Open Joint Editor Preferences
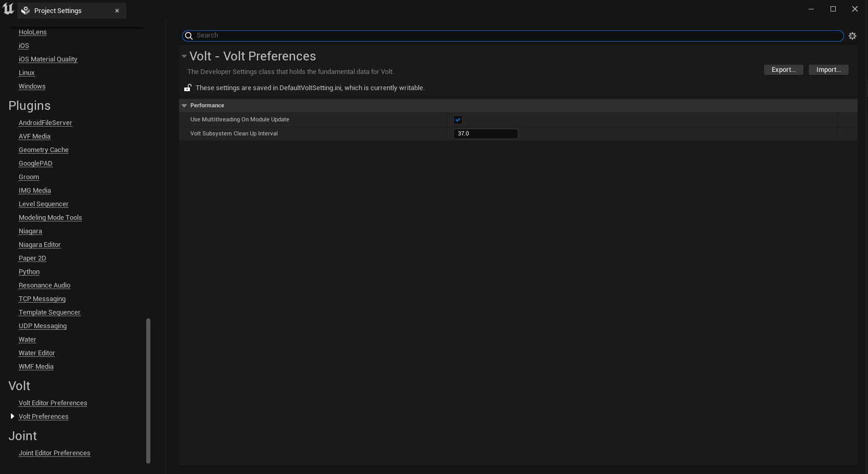This screenshot has width=868, height=474. coord(54,453)
